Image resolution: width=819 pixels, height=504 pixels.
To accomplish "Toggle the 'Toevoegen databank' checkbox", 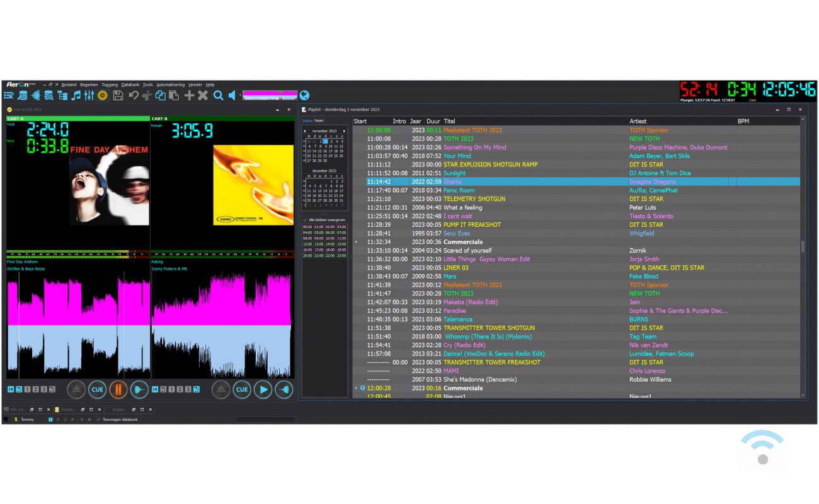I will [98, 420].
